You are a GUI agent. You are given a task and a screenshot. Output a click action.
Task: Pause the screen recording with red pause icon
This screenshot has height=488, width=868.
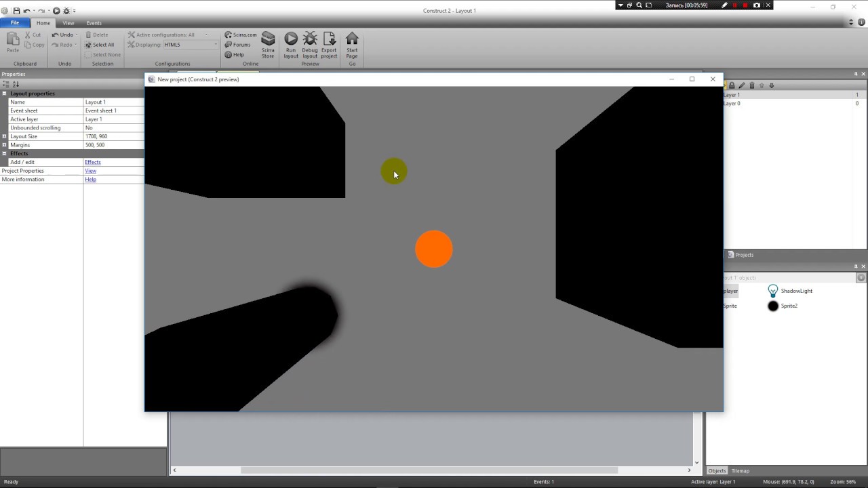coord(735,5)
